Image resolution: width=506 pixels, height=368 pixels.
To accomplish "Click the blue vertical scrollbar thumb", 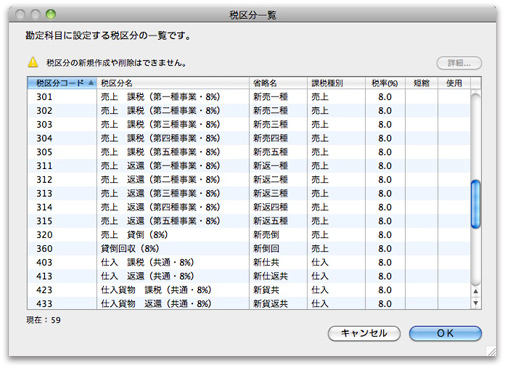I will [476, 204].
